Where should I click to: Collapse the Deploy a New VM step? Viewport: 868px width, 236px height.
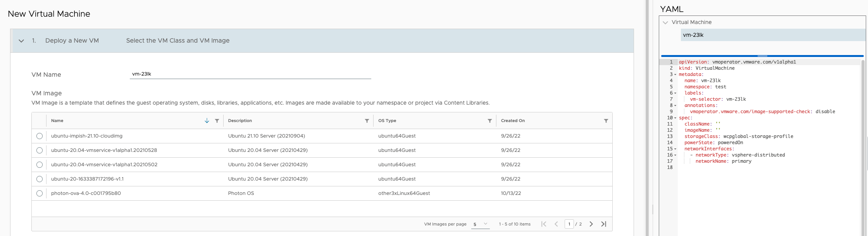point(21,41)
